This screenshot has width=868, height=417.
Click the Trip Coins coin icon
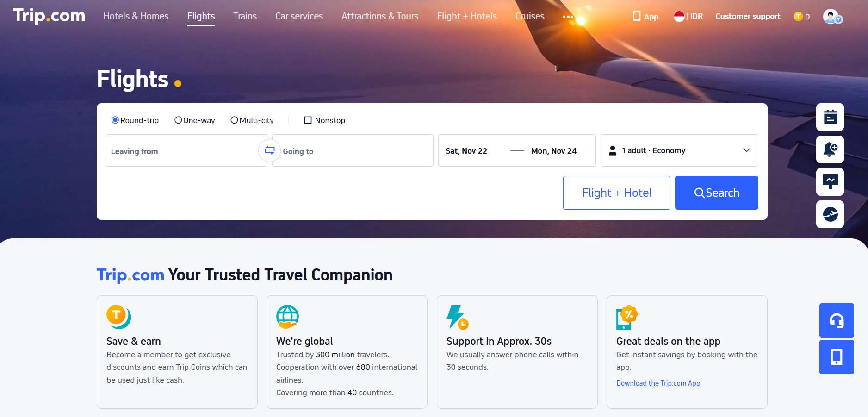tap(798, 17)
